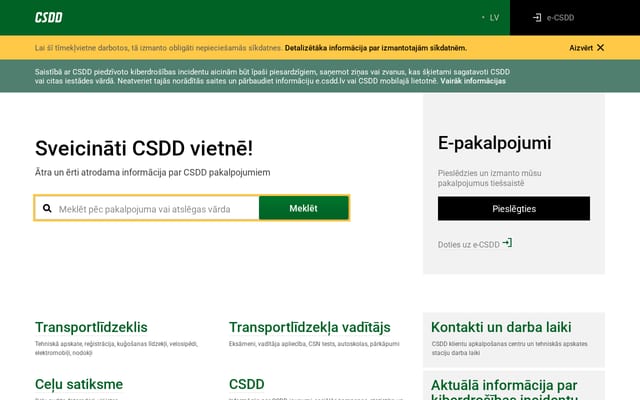Click arrow icon beside Doties uz e-CSDD
The height and width of the screenshot is (400, 640).
coord(507,243)
